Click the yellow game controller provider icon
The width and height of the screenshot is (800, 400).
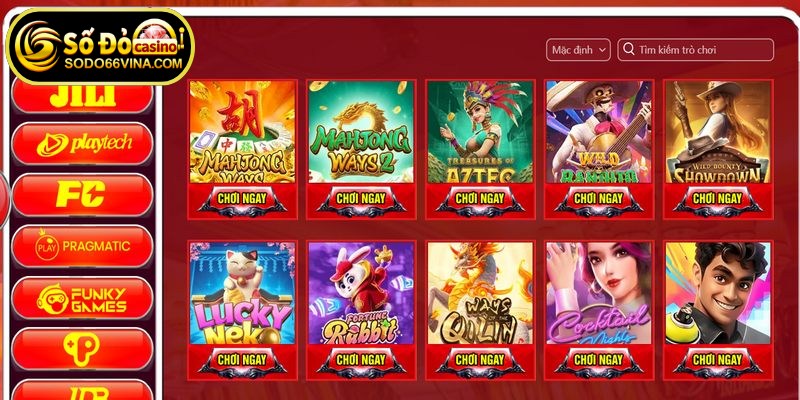tap(82, 349)
